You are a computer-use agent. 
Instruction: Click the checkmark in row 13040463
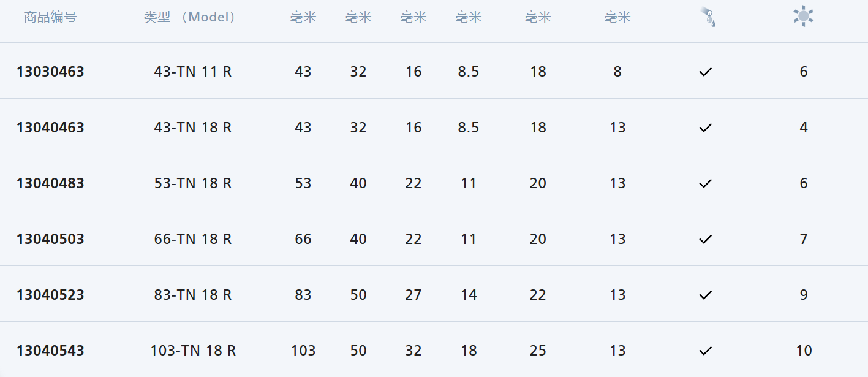point(706,128)
